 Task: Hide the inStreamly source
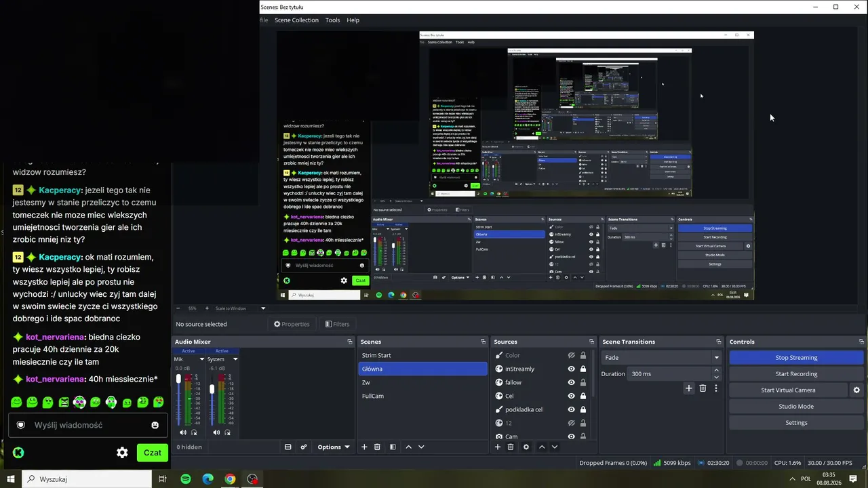click(571, 369)
